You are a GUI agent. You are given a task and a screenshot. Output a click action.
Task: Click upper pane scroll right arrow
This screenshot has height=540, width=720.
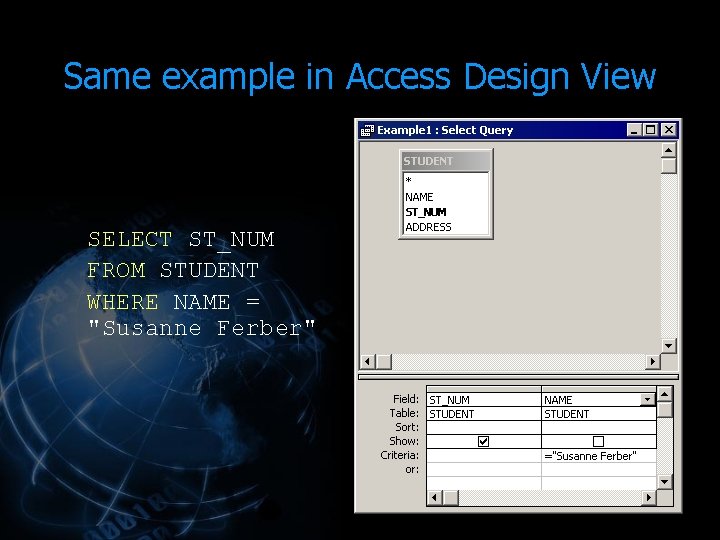tap(652, 361)
